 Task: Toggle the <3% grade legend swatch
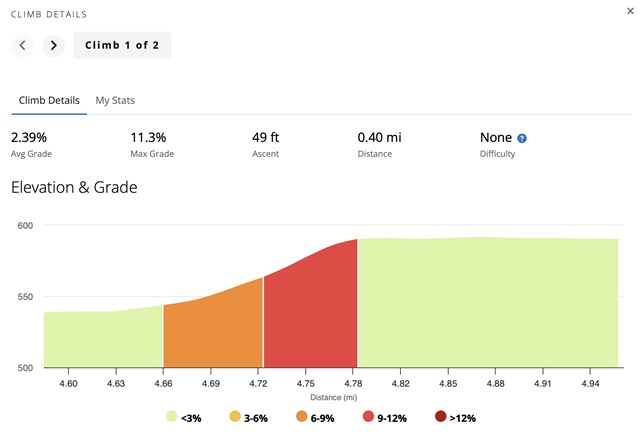(x=172, y=418)
